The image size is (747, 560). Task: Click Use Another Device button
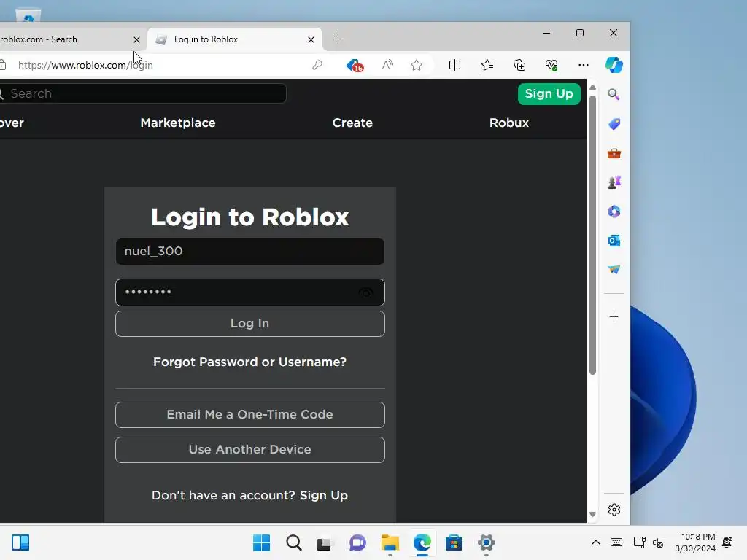pos(250,450)
